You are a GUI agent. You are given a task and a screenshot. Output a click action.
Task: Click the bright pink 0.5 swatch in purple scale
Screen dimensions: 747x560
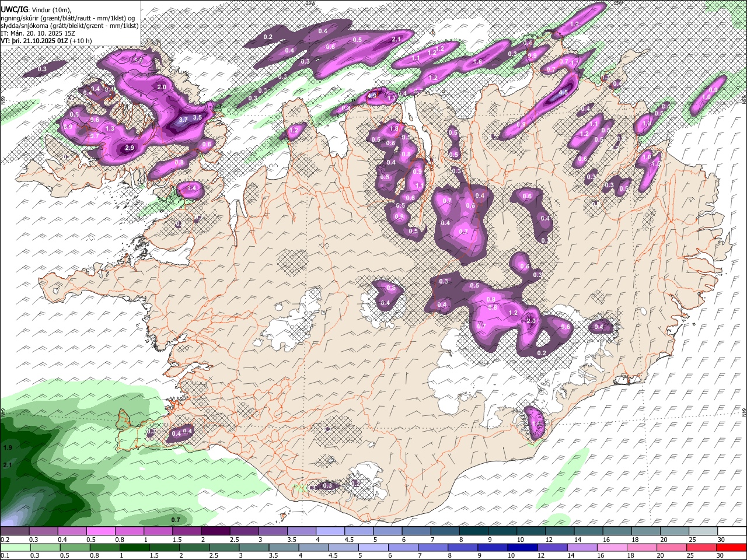tap(101, 531)
